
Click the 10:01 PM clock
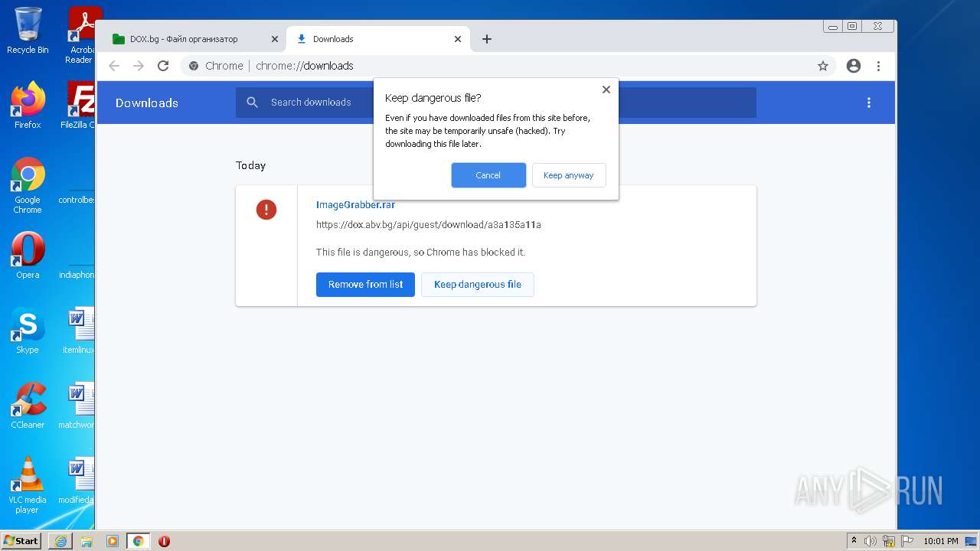(x=940, y=541)
